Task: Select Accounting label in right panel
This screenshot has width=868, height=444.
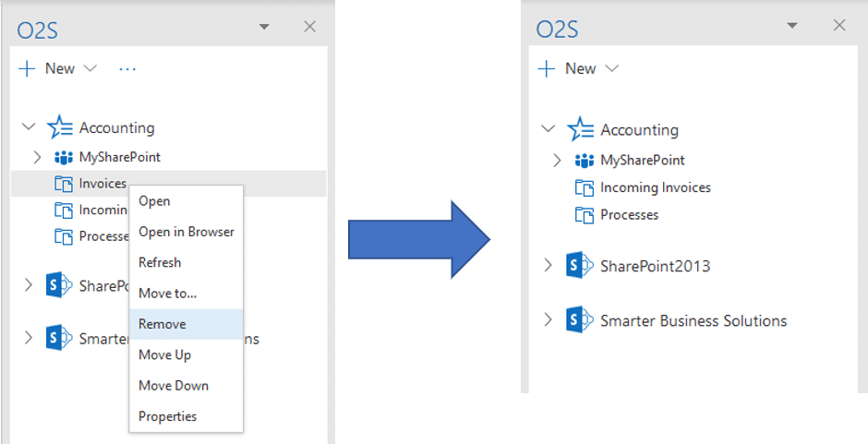Action: (639, 130)
